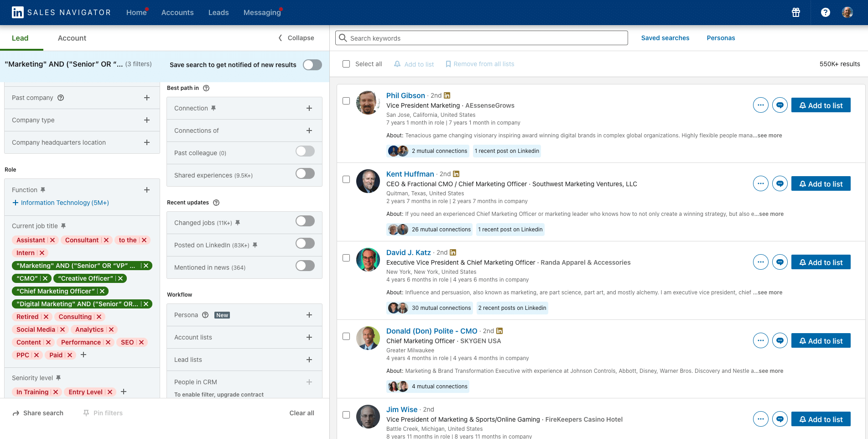Image resolution: width=868 pixels, height=439 pixels.
Task: Toggle save search notifications switch
Action: 312,65
